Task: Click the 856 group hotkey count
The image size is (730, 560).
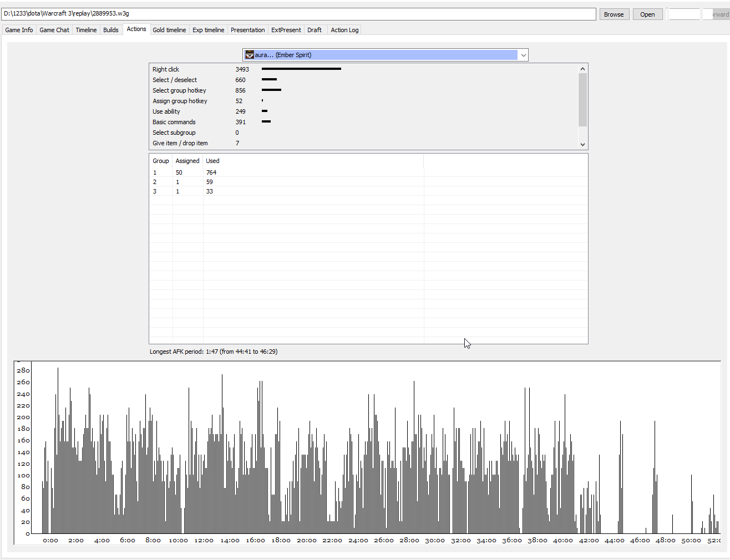Action: click(x=240, y=90)
